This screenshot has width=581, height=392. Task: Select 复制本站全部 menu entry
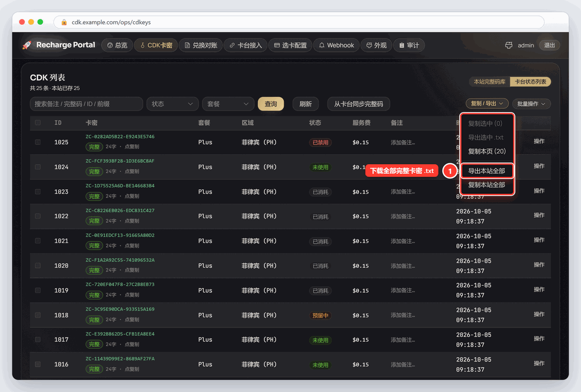487,184
